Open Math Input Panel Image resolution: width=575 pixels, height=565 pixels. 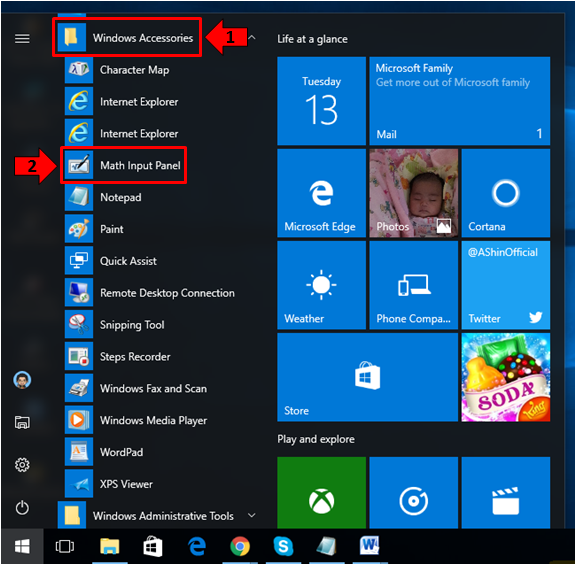158,165
